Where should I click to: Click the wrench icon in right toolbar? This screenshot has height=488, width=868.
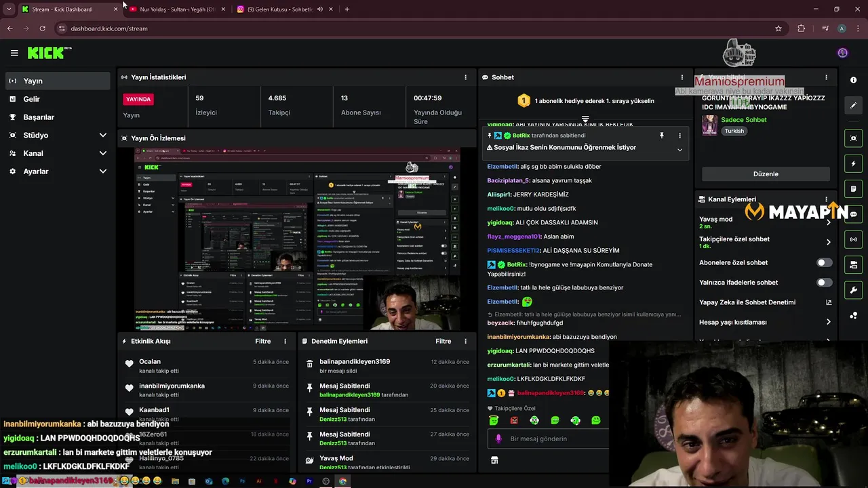(853, 290)
